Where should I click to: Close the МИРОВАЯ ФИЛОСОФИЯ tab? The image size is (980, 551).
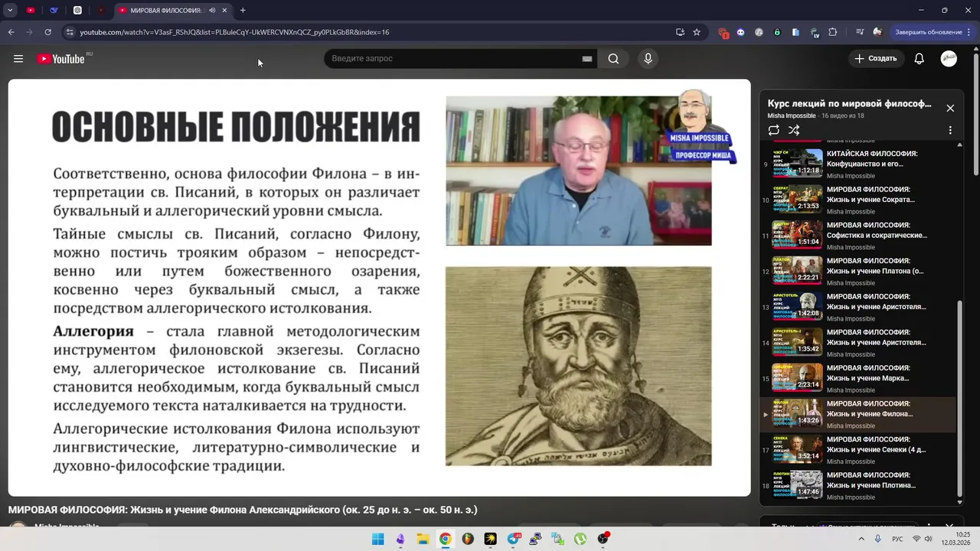click(224, 11)
